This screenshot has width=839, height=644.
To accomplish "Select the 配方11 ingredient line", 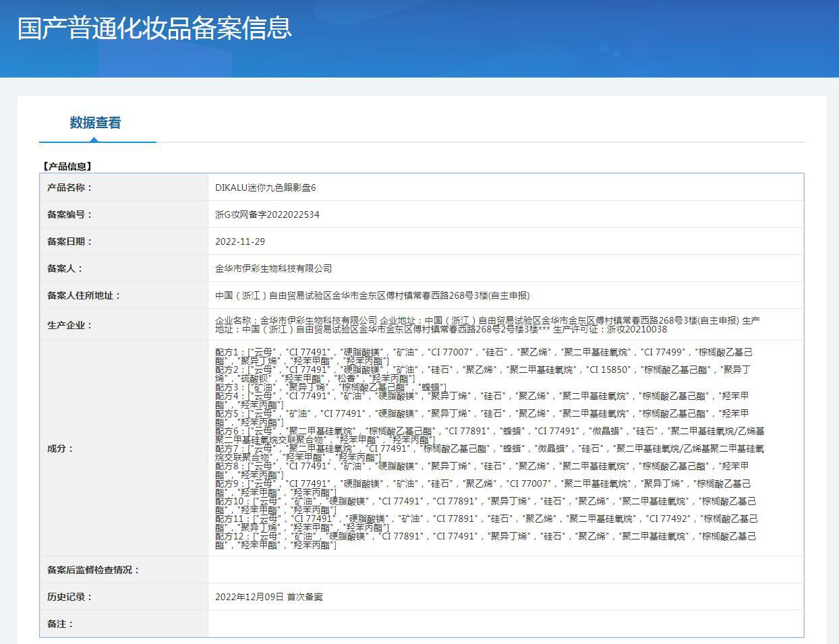I will click(x=487, y=523).
